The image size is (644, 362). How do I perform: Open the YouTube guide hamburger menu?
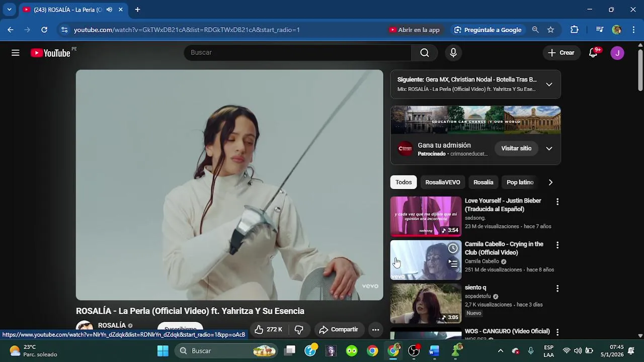(x=16, y=53)
